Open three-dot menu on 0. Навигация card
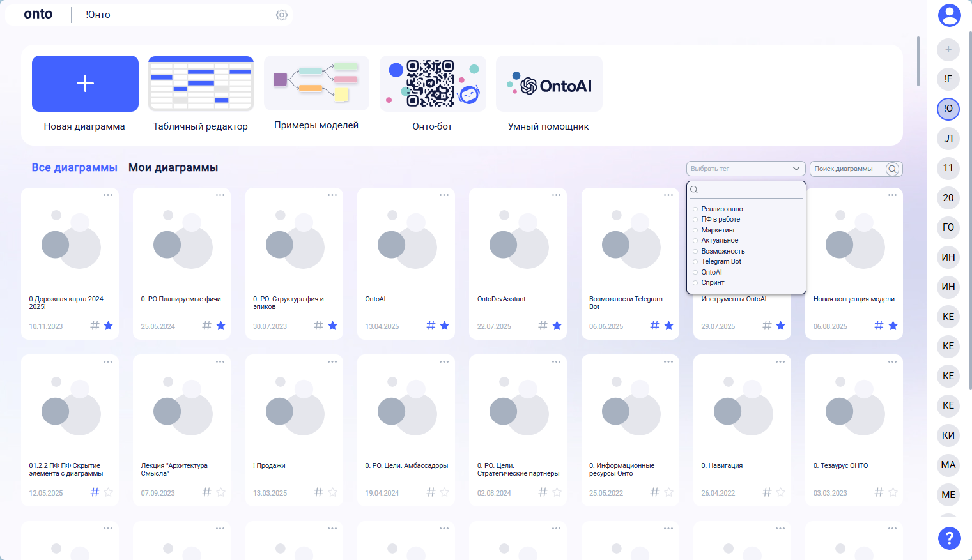 coord(780,362)
